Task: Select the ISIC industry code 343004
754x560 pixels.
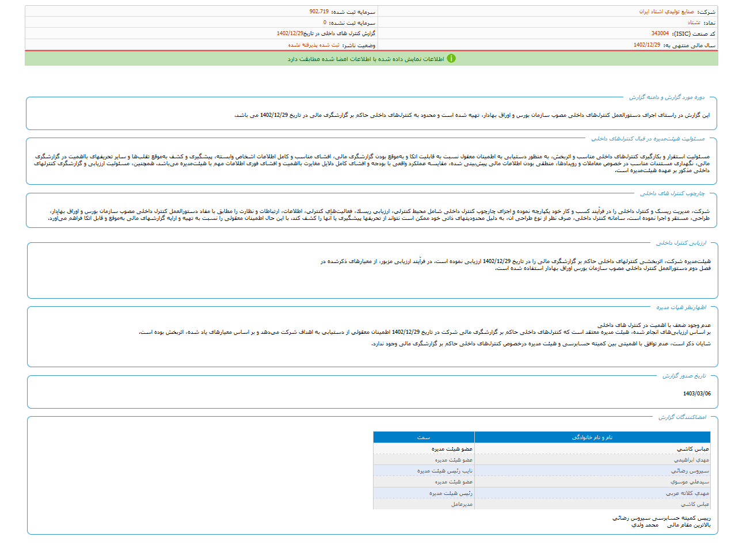Action: [x=660, y=33]
